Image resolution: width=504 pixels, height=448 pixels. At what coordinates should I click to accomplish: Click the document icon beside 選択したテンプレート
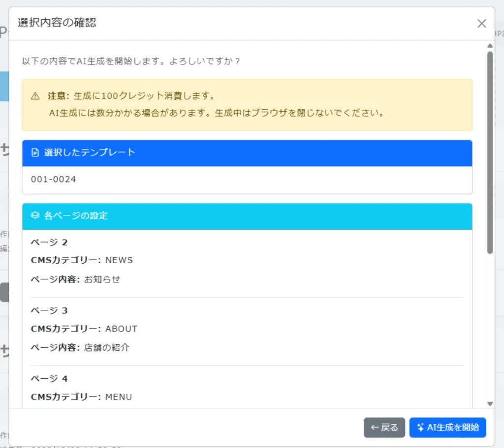(x=35, y=152)
